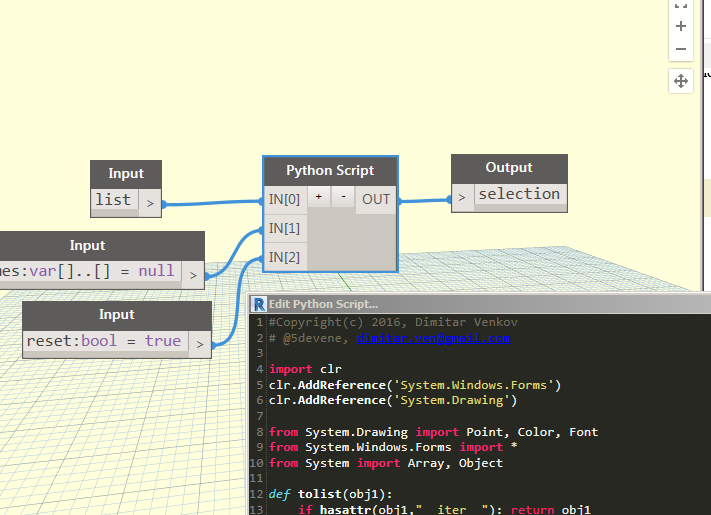The height and width of the screenshot is (515, 711).
Task: Add an input port to Python Script node
Action: tap(319, 198)
